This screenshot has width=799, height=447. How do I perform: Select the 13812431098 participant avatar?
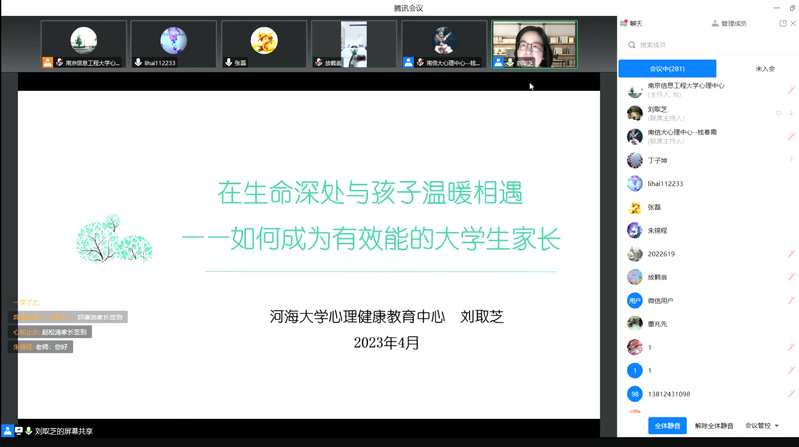(x=634, y=394)
